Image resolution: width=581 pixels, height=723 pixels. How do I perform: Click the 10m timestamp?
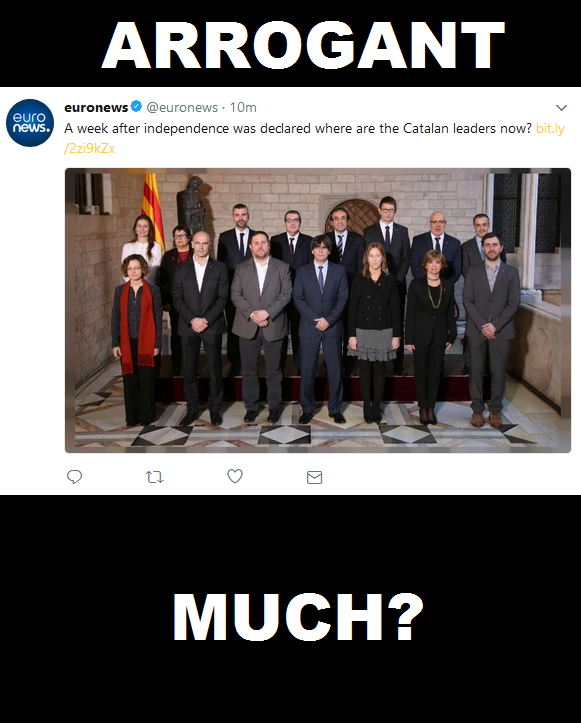tap(243, 107)
